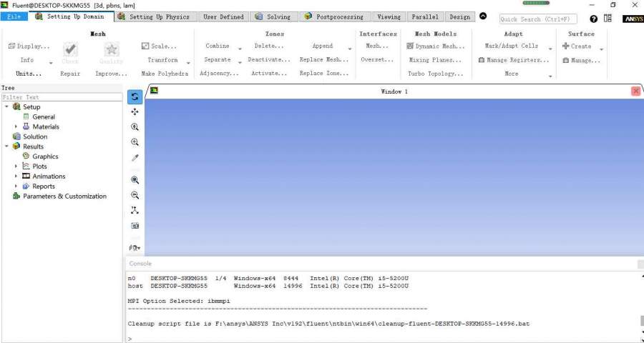Click the General tree icon
Screen dimensions: 644x343
click(26, 116)
